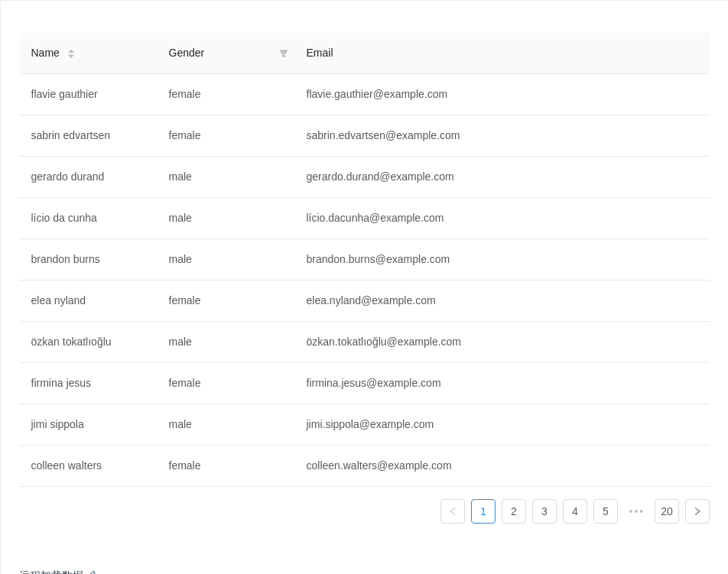
Task: Select page 1 in pagination
Action: [483, 511]
